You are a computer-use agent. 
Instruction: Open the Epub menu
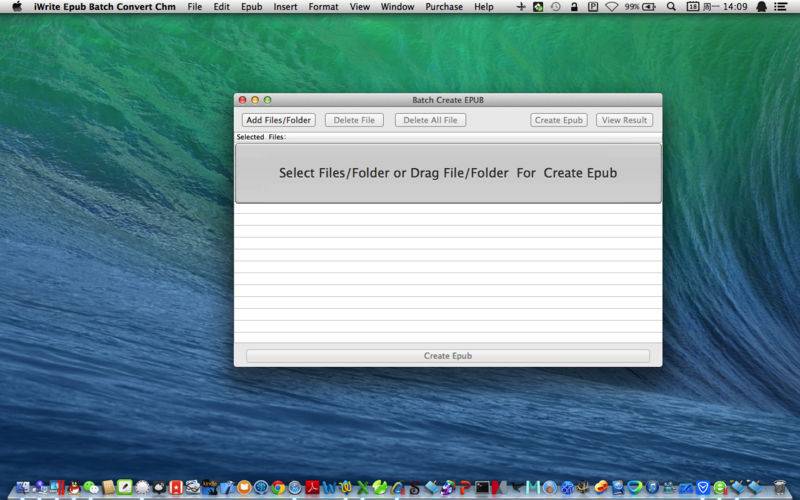coord(252,7)
